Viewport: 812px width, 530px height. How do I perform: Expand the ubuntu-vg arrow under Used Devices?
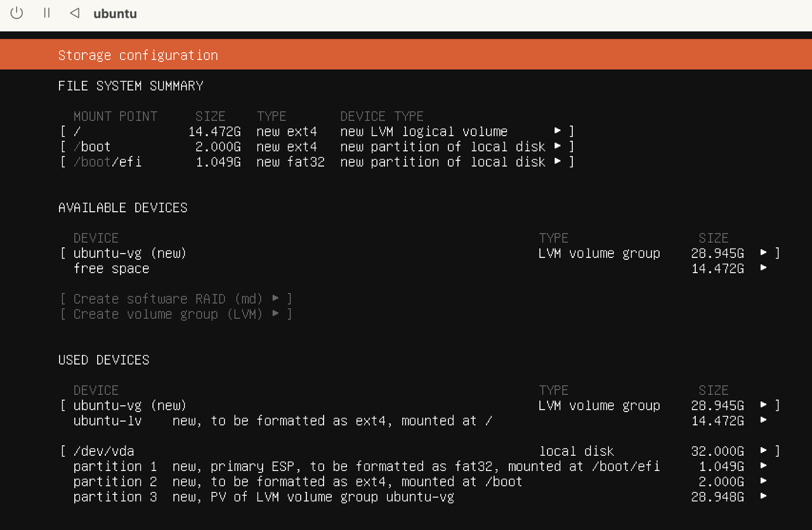tap(764, 404)
